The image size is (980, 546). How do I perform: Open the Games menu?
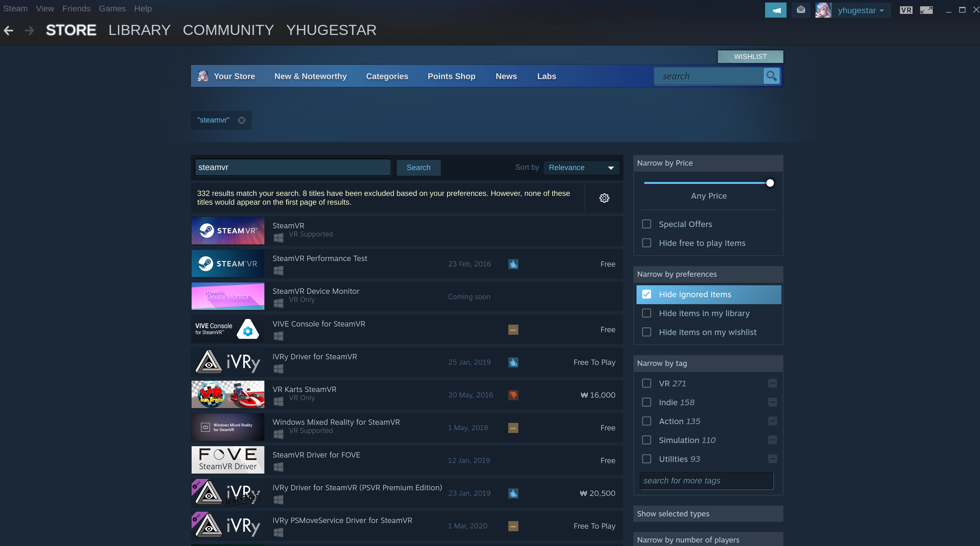click(112, 9)
